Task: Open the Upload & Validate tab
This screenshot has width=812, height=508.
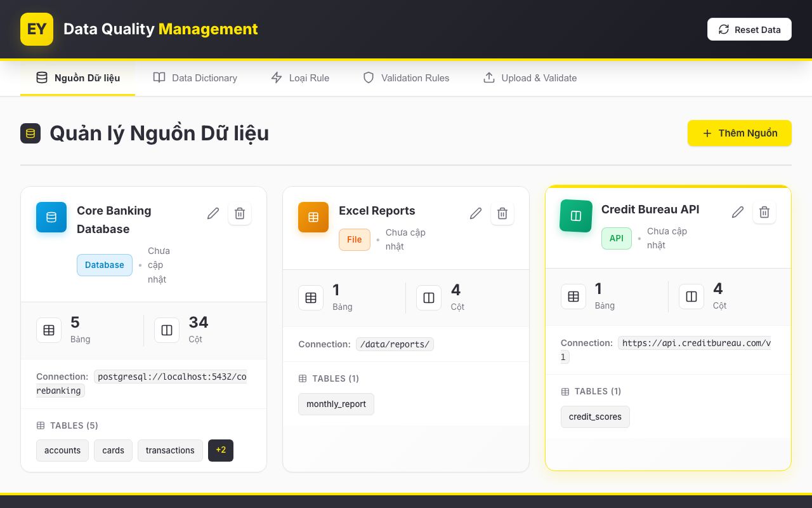Action: 530,78
